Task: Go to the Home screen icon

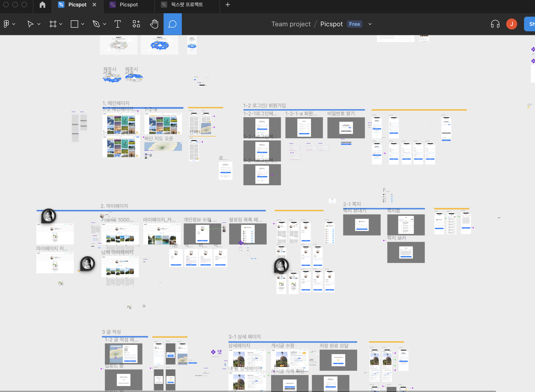Action: 42,5
